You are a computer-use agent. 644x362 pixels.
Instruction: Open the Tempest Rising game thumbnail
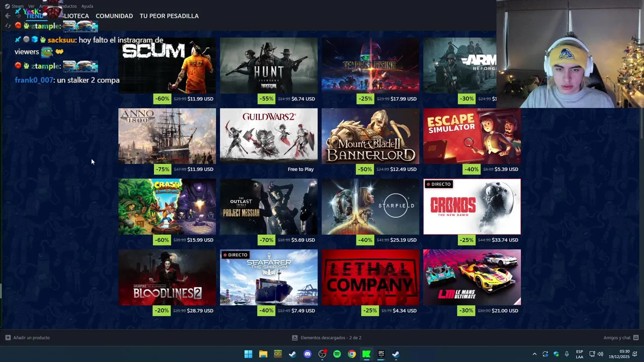pos(370,65)
